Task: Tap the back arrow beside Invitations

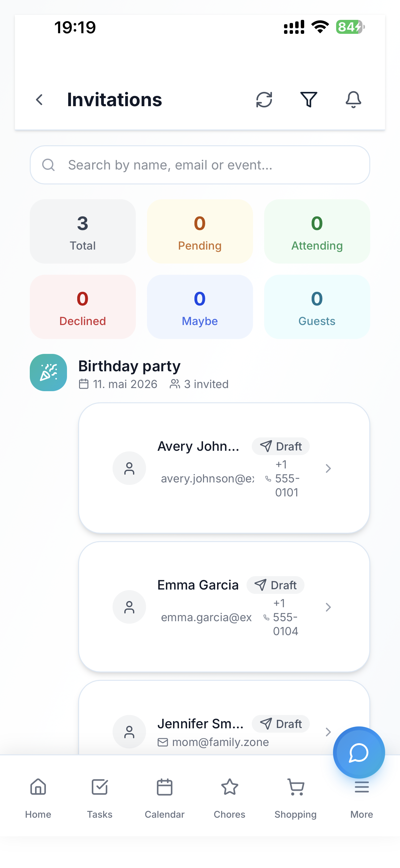Action: point(39,100)
